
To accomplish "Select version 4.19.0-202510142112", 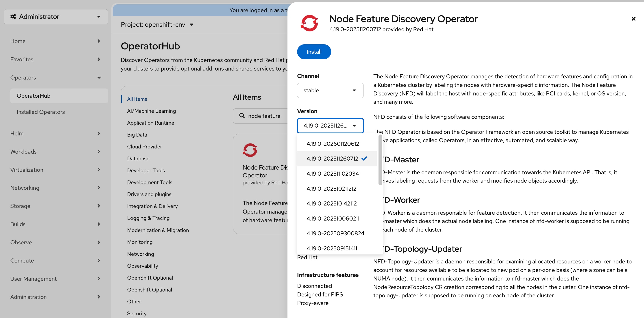I will [337, 203].
